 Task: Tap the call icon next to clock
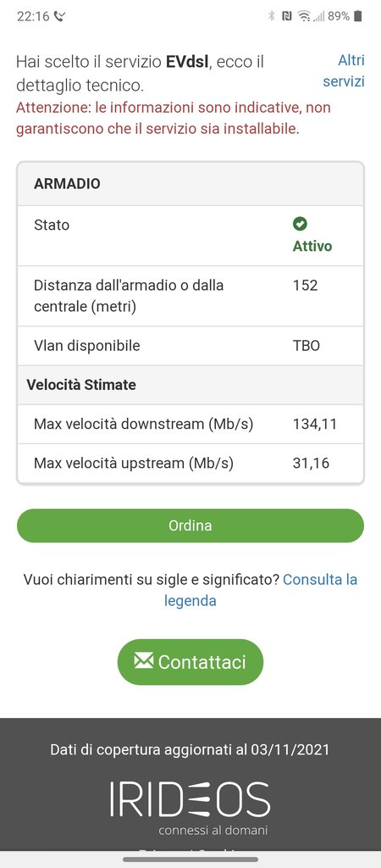(60, 17)
